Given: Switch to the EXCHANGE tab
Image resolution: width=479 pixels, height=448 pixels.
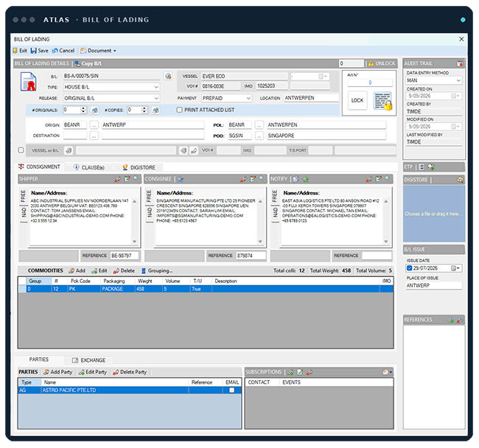Looking at the screenshot, I should click(x=89, y=360).
